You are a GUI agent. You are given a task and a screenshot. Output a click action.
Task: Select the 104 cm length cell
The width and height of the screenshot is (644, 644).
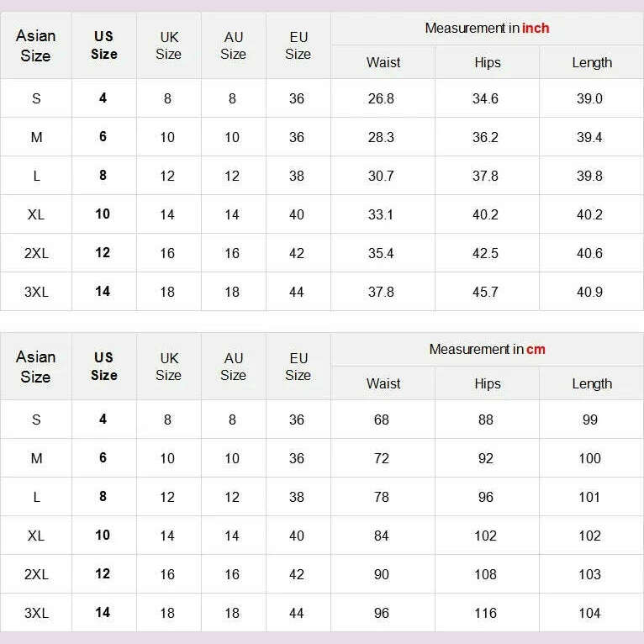(589, 613)
